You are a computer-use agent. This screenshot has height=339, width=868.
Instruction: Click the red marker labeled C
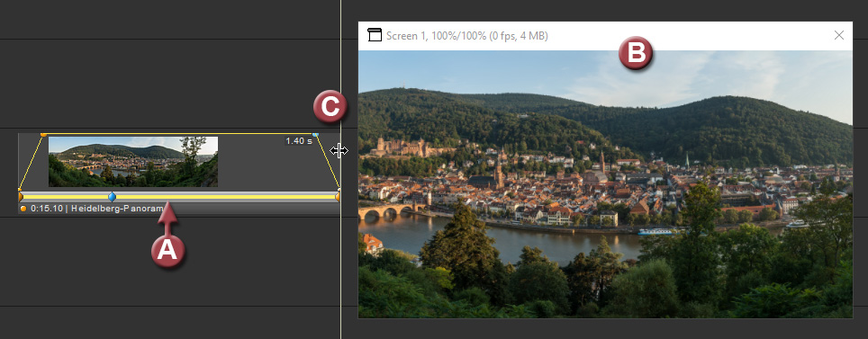click(x=330, y=107)
